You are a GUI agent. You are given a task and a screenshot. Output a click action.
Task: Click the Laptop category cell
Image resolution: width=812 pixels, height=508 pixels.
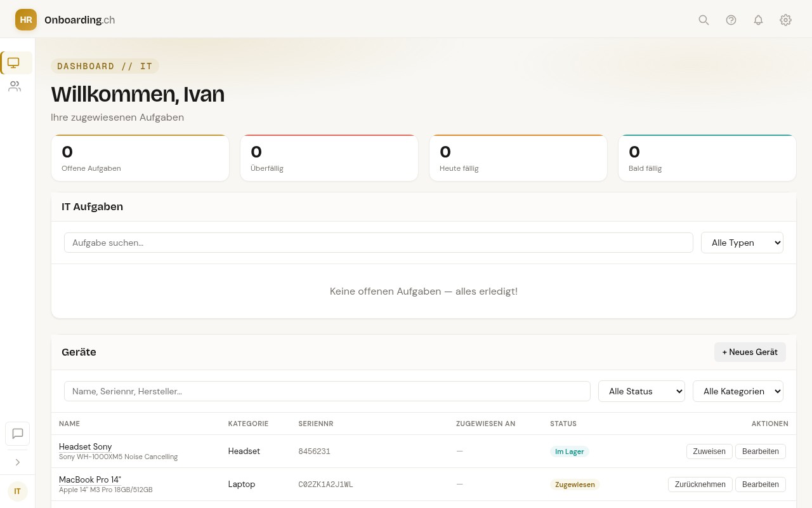[x=242, y=484]
